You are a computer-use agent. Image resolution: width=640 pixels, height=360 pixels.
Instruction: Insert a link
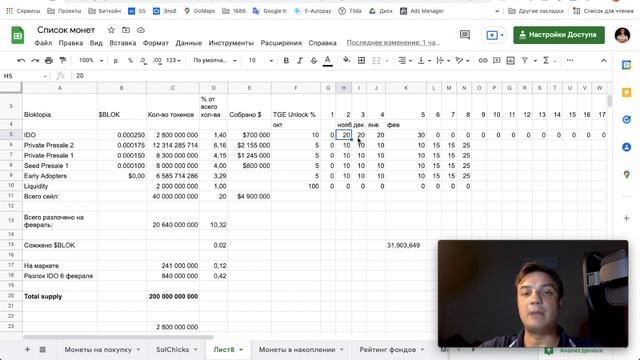(483, 60)
